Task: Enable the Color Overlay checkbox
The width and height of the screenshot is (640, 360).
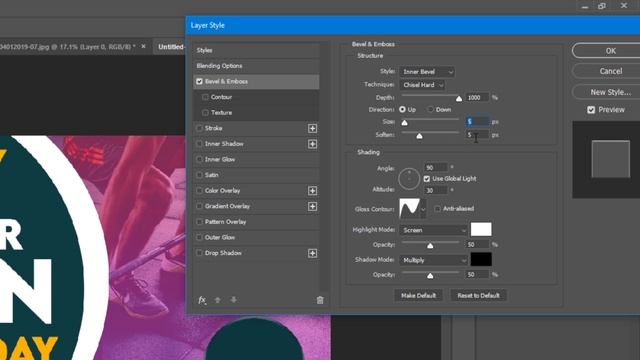Action: [x=199, y=191]
